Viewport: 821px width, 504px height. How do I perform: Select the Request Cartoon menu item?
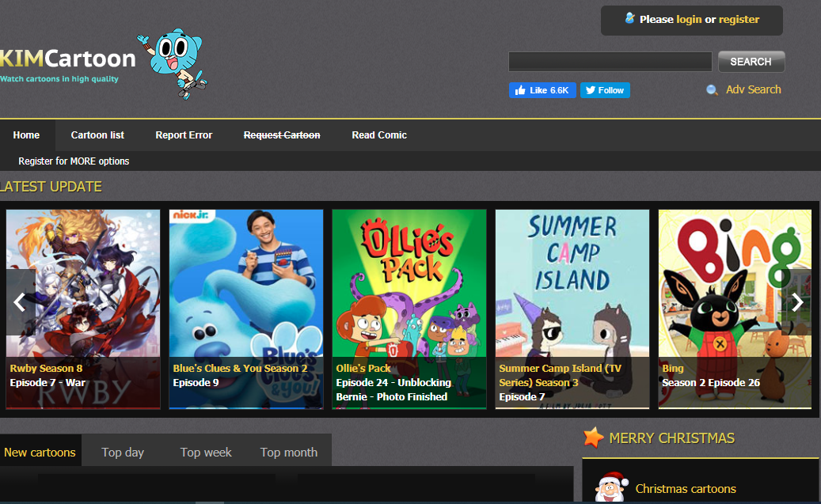282,135
